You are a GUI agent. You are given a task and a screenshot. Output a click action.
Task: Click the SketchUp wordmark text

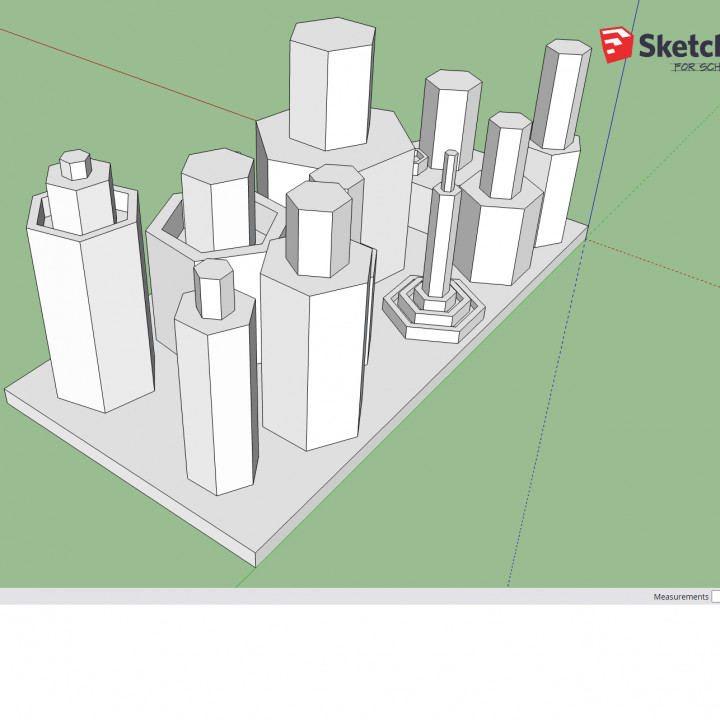678,46
